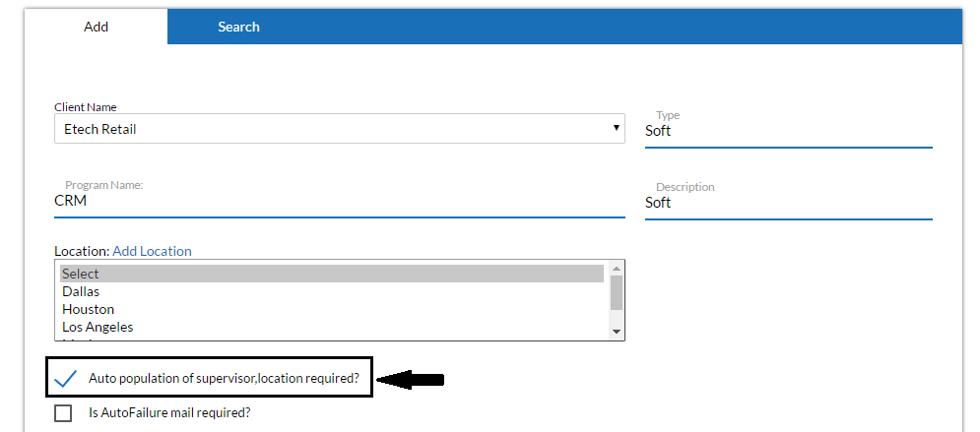Open the Client Name dropdown

[x=340, y=129]
